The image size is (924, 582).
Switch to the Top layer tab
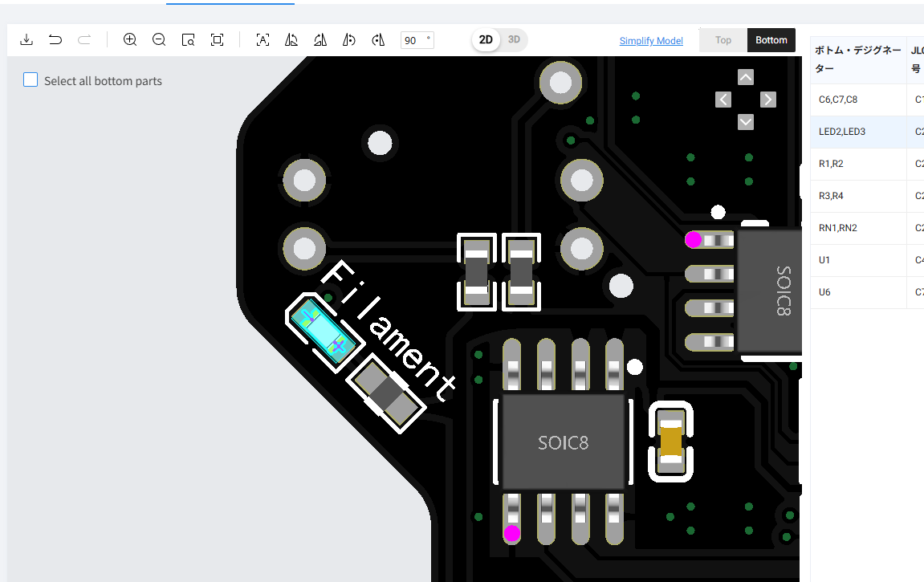click(723, 40)
